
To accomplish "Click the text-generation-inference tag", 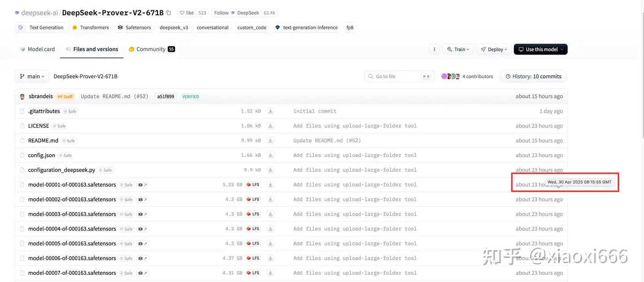I will tap(306, 28).
